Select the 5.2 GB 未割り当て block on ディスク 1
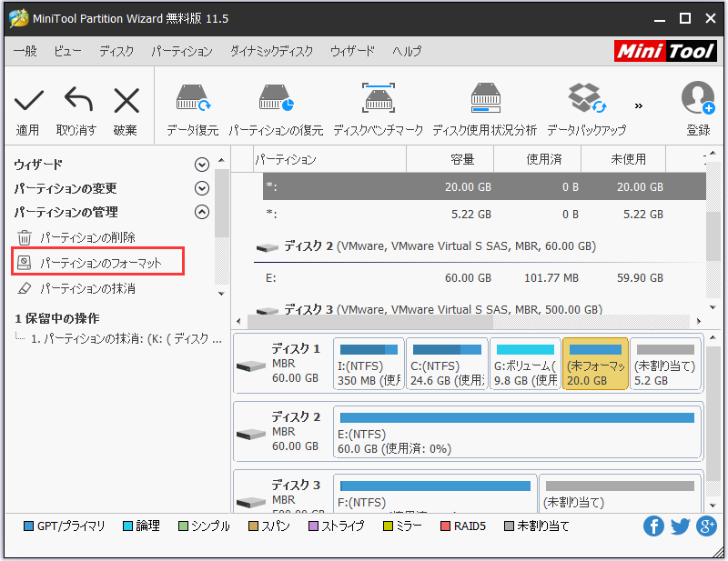728x561 pixels. click(x=665, y=365)
